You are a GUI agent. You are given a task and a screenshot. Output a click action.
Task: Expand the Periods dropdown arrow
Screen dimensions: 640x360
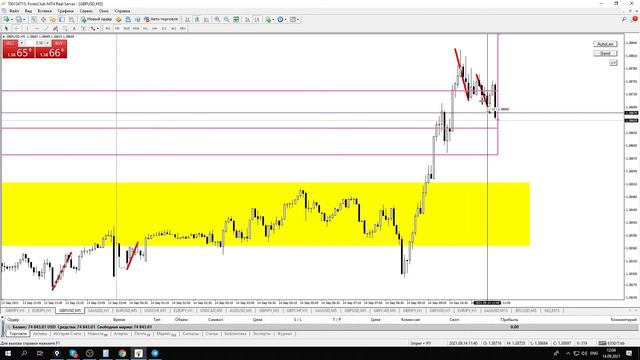click(x=285, y=19)
